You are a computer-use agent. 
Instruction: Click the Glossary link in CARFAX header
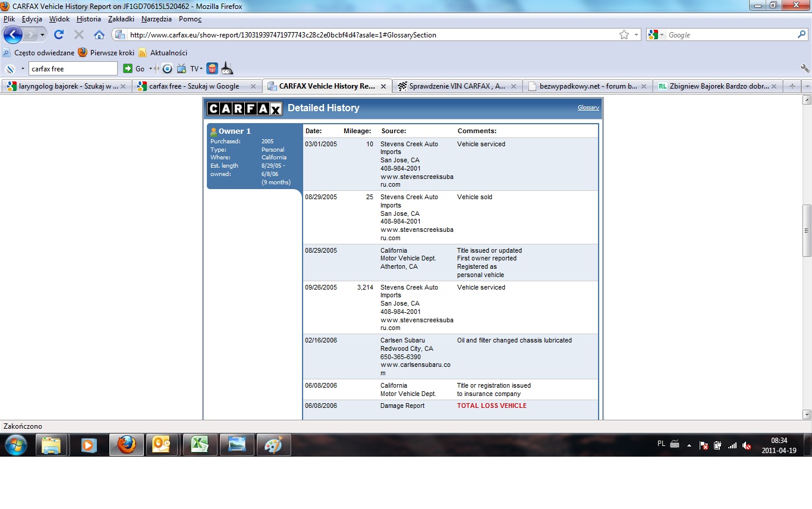[588, 108]
